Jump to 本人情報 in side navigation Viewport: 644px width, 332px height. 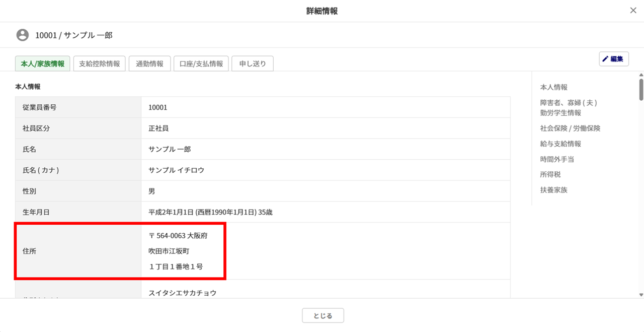click(554, 87)
